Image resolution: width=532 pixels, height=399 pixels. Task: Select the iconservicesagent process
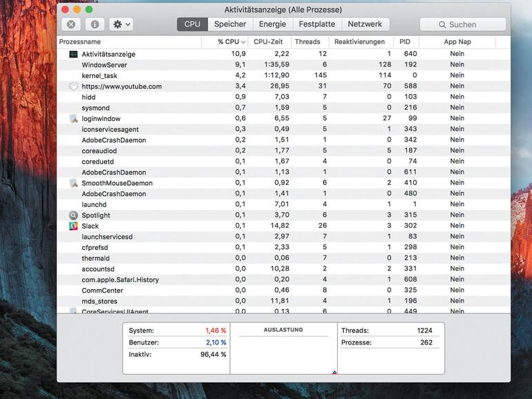point(284,129)
